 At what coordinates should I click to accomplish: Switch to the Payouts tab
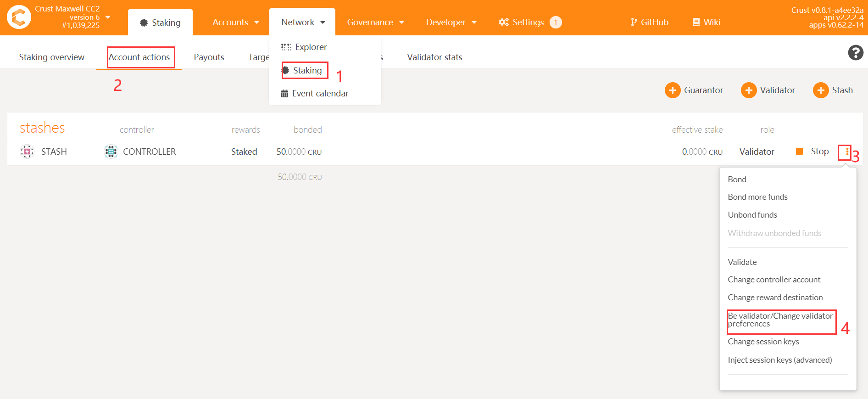(209, 57)
